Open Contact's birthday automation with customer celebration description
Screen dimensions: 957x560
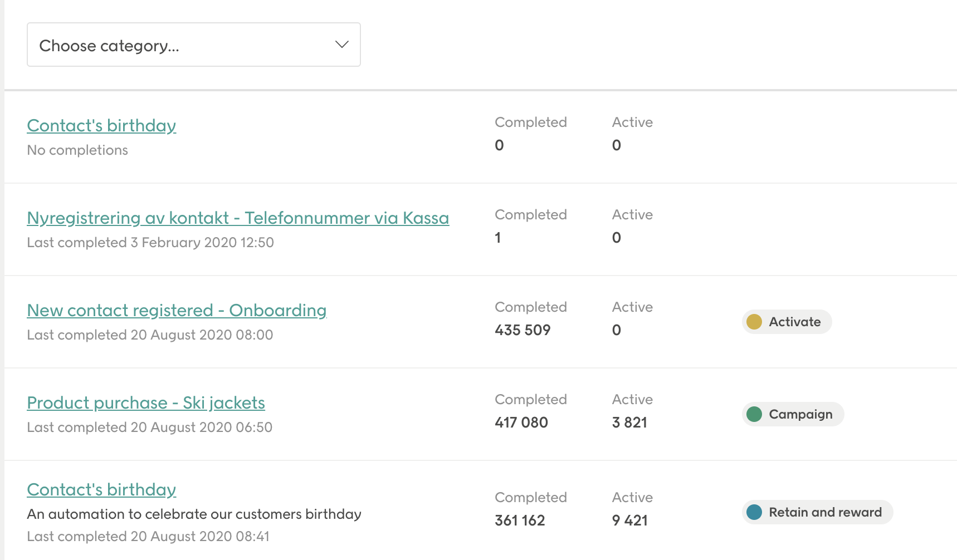101,490
